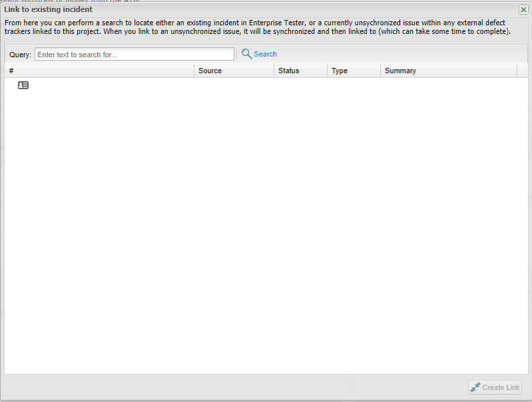Click divider between Type and Summary headers
The width and height of the screenshot is (532, 402).
[x=381, y=71]
